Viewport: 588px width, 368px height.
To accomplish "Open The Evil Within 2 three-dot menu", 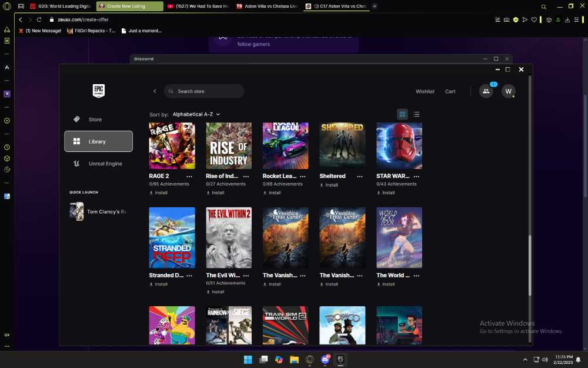I will (x=246, y=276).
